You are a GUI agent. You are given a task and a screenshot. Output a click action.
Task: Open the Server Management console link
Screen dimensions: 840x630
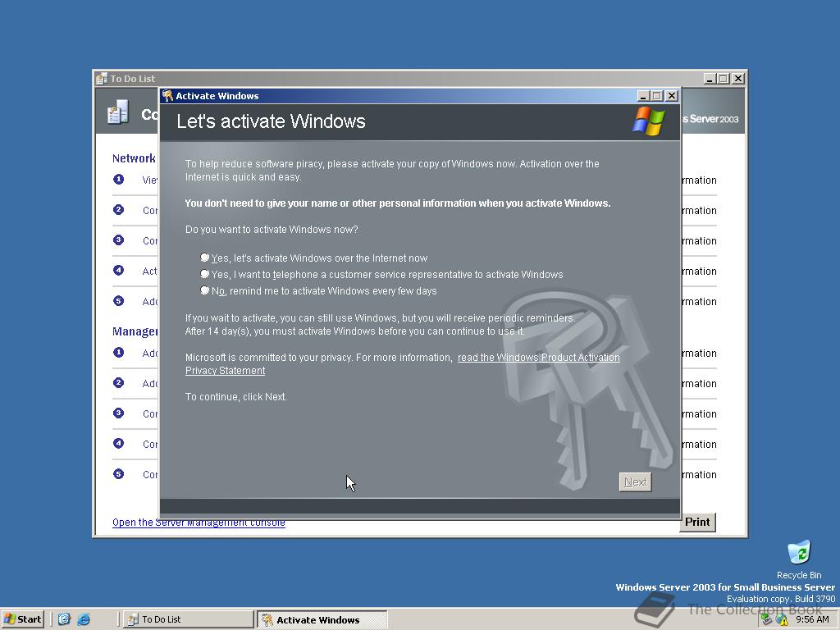199,523
